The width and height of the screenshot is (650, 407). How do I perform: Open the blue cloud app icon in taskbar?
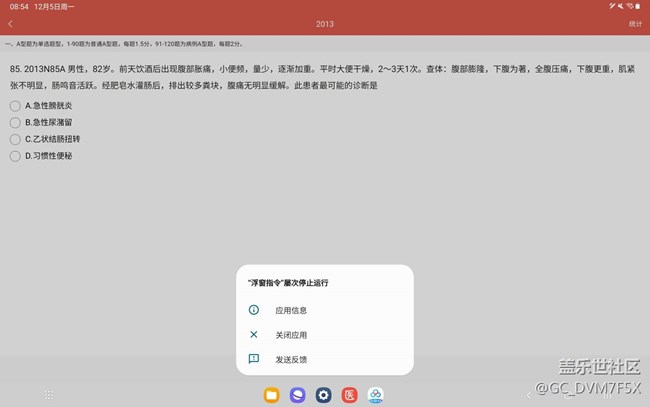click(x=375, y=395)
